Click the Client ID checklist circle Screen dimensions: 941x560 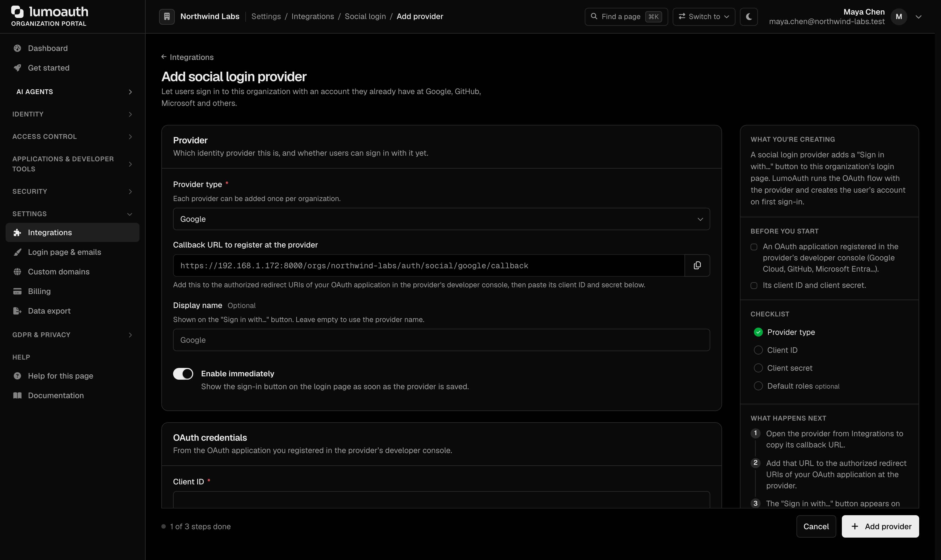758,350
